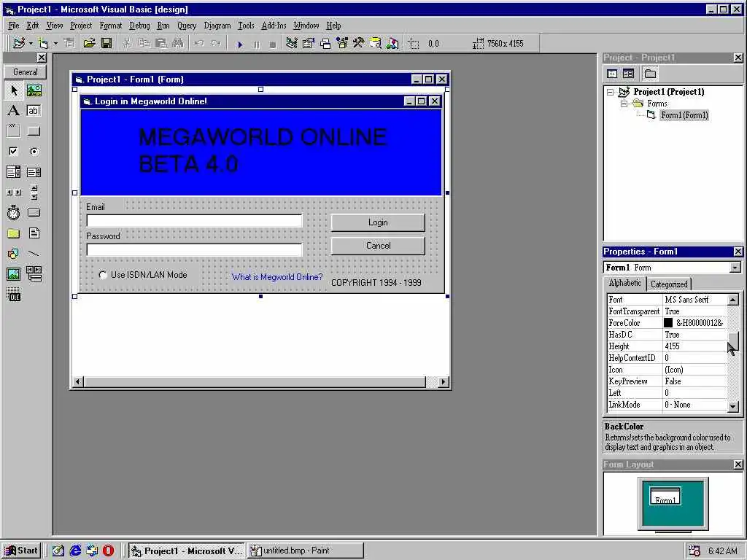Click the Password text input field
747x560 pixels.
pos(194,250)
